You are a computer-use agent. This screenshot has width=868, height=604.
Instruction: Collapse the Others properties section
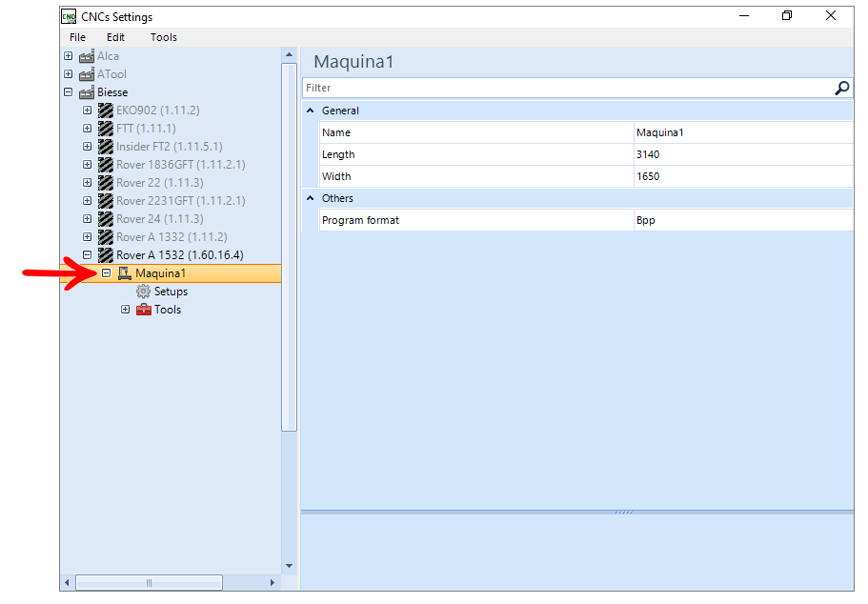pyautogui.click(x=310, y=198)
